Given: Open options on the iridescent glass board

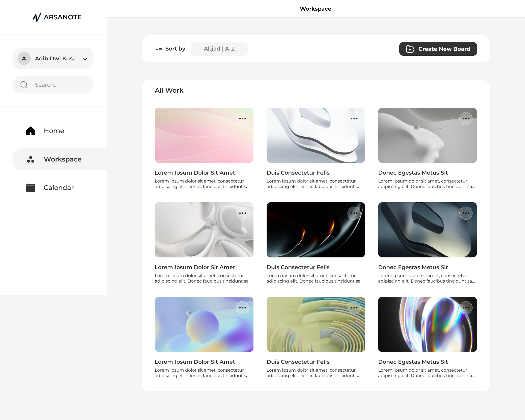Looking at the screenshot, I should (466, 308).
